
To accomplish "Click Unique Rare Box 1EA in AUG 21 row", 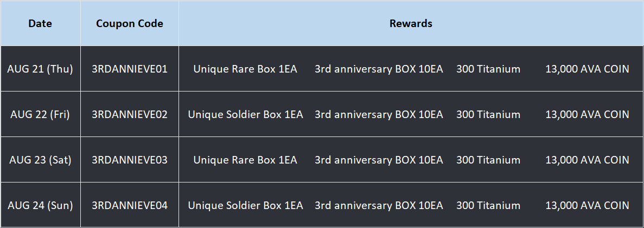I will click(x=245, y=69).
